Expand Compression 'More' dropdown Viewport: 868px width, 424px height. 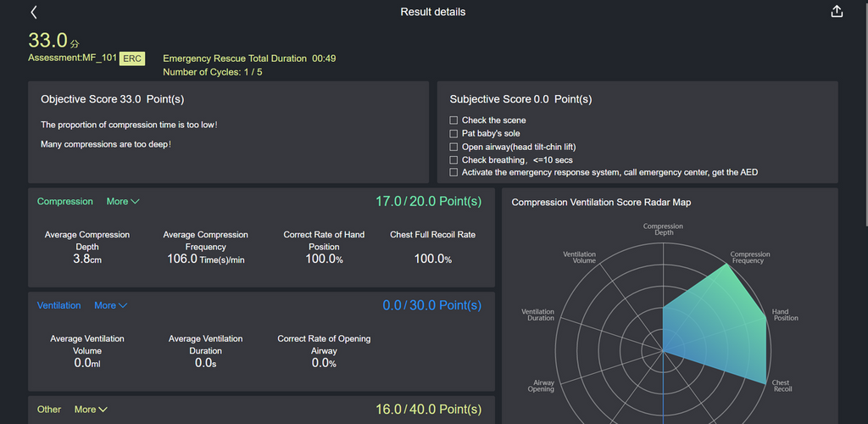point(123,202)
